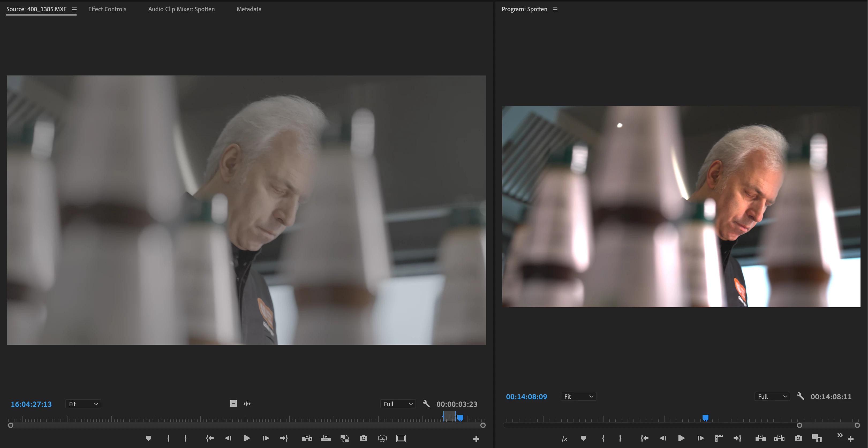Open Source monitor Fit zoom dropdown
This screenshot has width=868, height=448.
click(x=83, y=404)
